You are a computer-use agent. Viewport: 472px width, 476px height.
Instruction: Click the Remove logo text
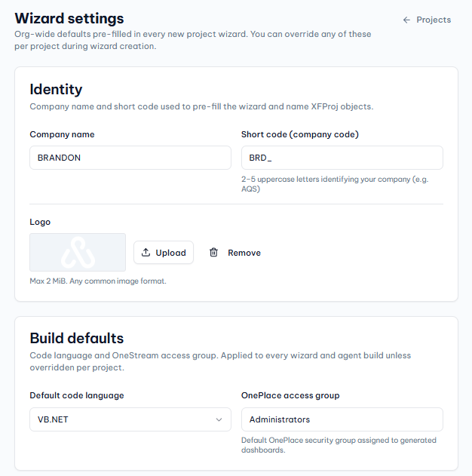pos(244,253)
